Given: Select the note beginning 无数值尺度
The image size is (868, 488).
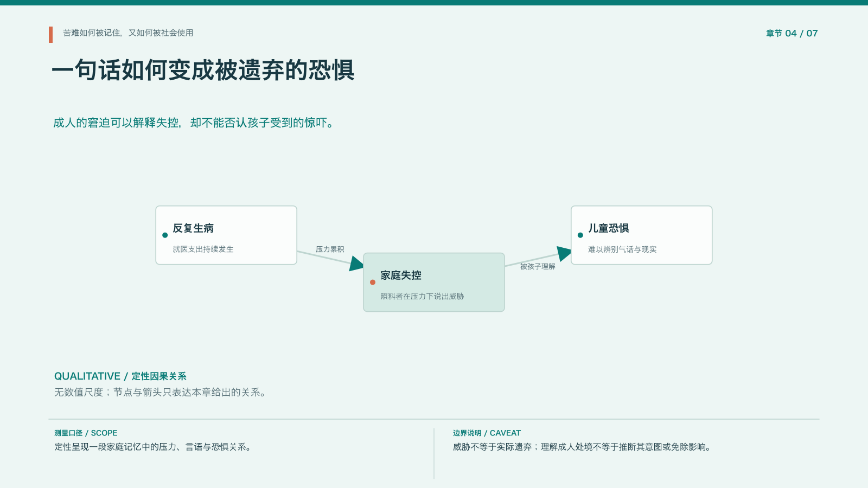Looking at the screenshot, I should (161, 393).
